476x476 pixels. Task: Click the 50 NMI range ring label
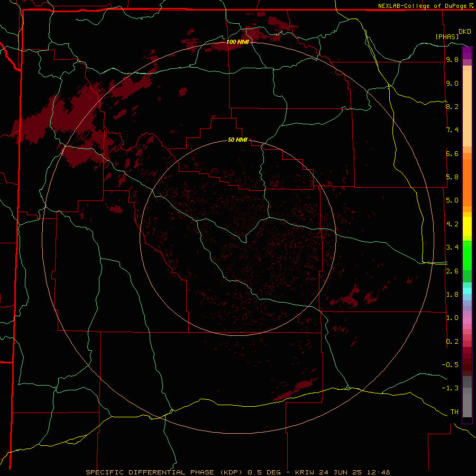pos(237,140)
